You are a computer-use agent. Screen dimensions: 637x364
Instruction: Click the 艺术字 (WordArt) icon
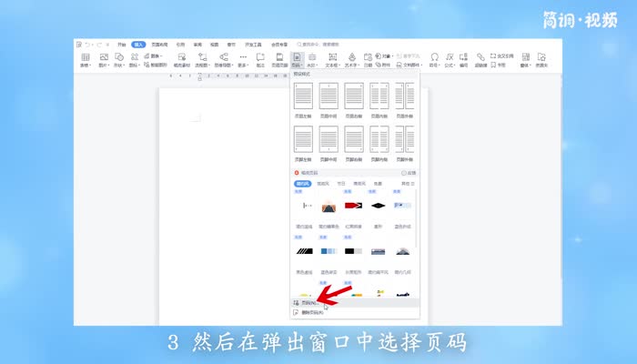[x=351, y=60]
